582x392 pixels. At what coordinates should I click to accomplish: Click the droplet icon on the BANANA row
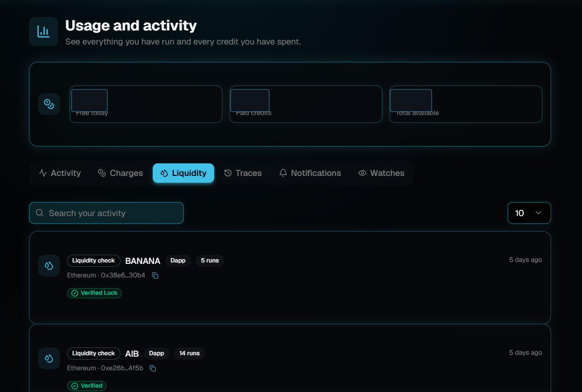(x=49, y=265)
